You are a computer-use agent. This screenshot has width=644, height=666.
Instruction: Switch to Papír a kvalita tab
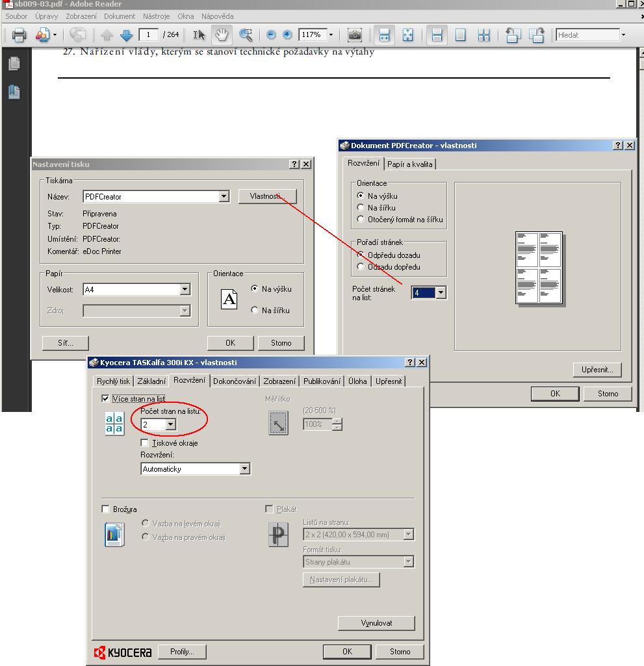tap(410, 164)
